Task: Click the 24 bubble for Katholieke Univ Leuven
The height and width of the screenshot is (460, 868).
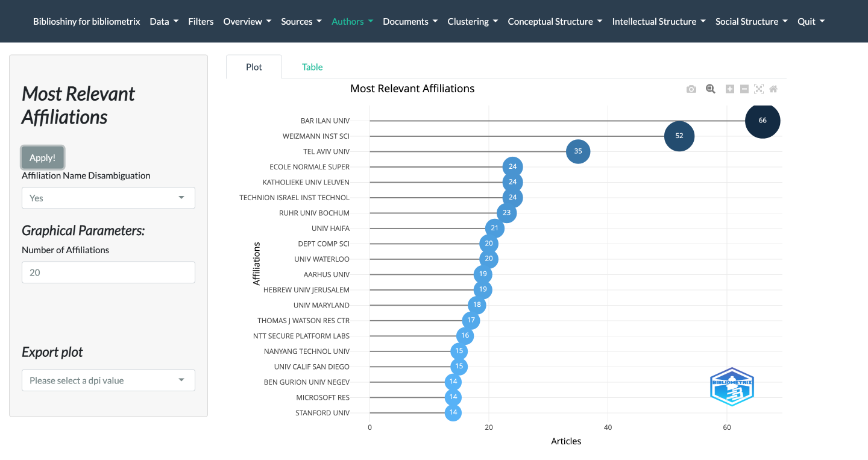Action: coord(512,182)
